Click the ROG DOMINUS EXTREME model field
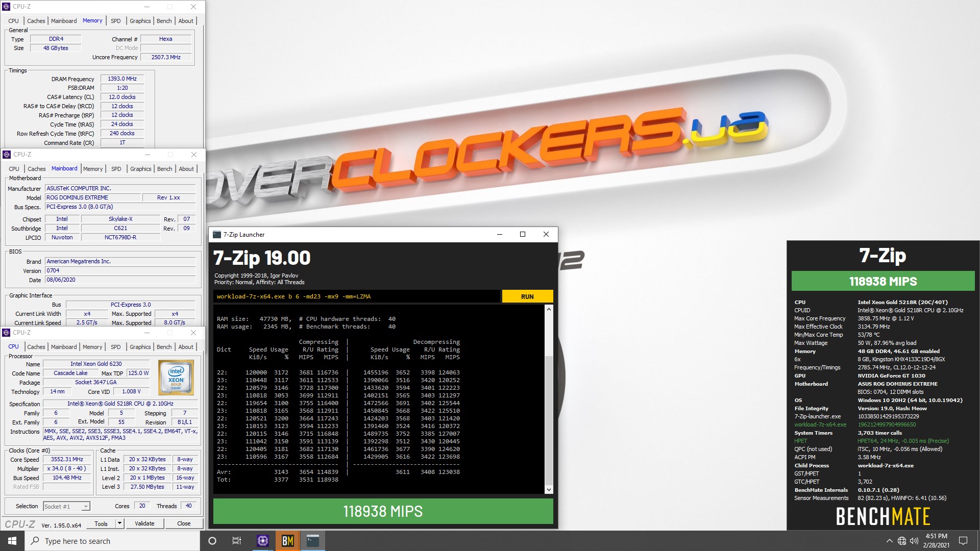980x551 pixels. [x=92, y=197]
